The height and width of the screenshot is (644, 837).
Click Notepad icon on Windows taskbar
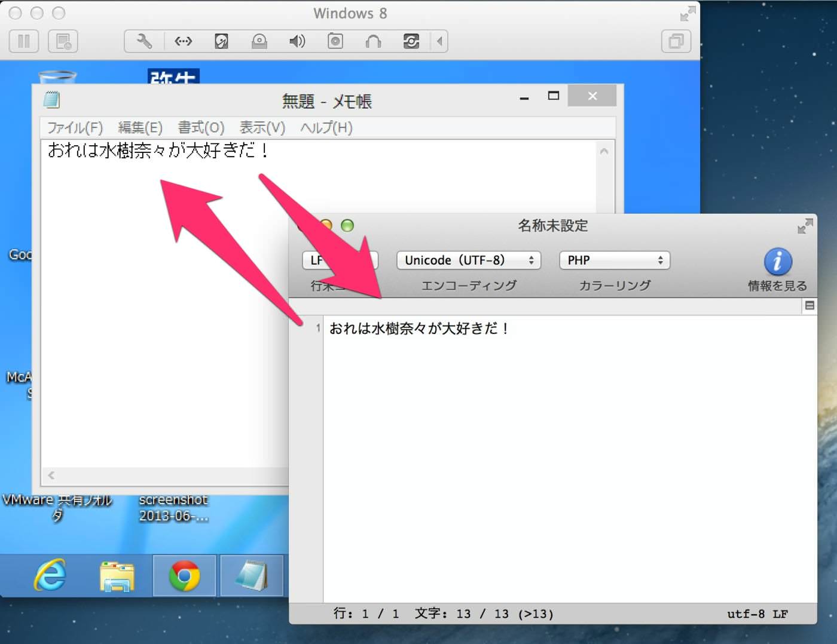[252, 576]
